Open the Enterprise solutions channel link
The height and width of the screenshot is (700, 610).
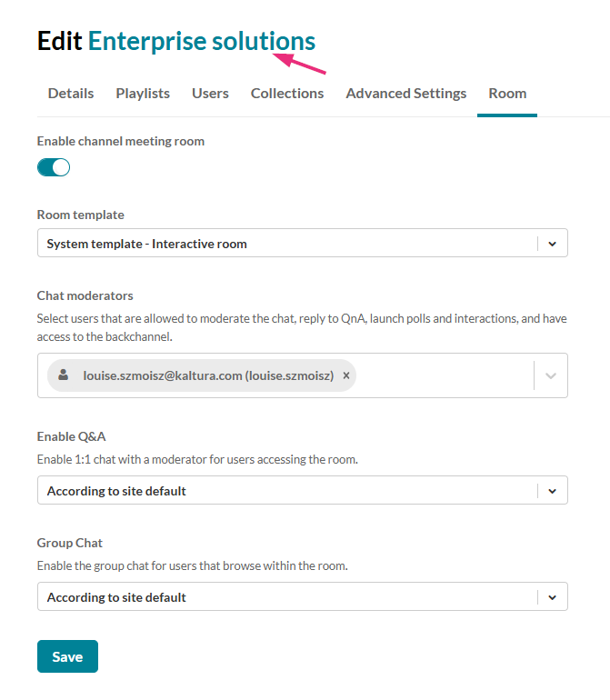coord(202,41)
